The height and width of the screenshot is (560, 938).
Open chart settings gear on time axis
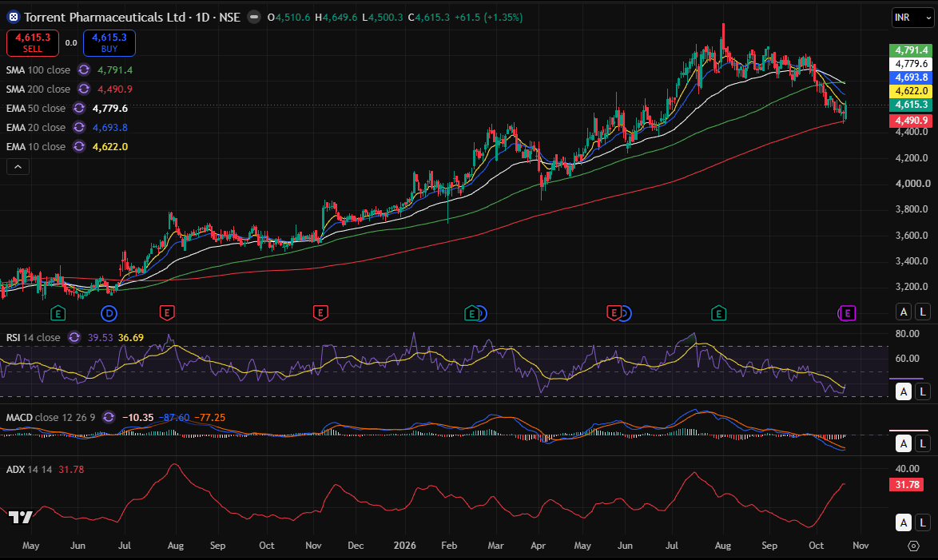[913, 546]
